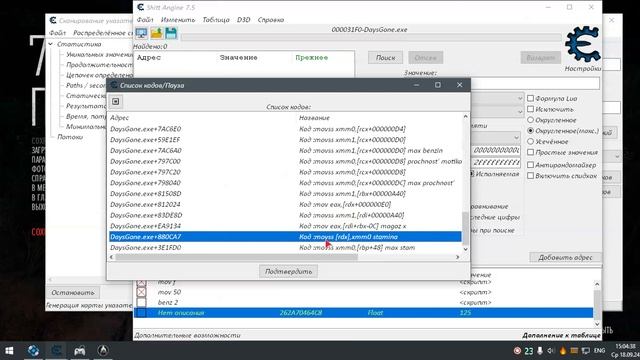The image size is (640, 360).
Task: Click the stop address field '7FFFFFFFFF'
Action: click(x=496, y=162)
